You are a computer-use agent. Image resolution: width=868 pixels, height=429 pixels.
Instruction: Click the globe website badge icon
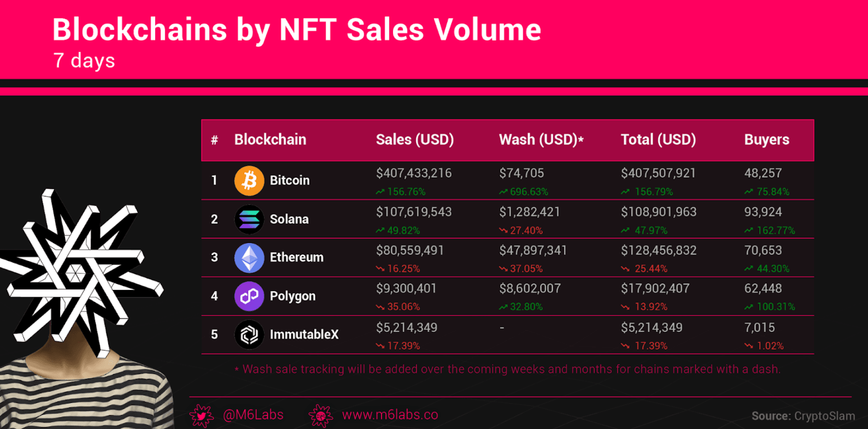[x=321, y=415]
